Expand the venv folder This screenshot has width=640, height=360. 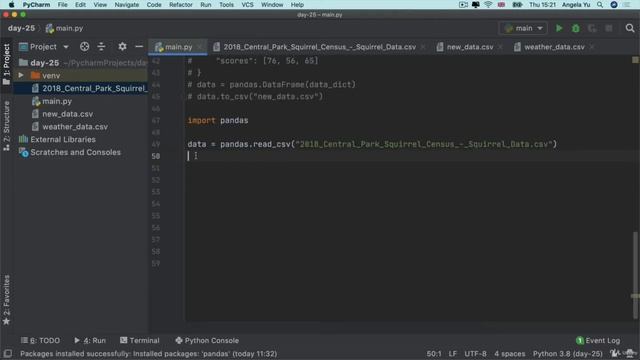tap(21, 76)
